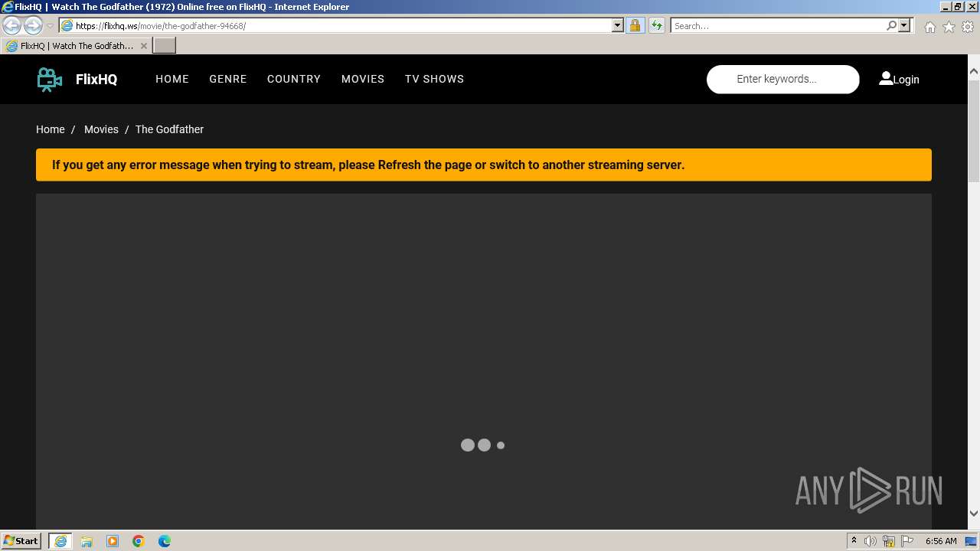The image size is (980, 551).
Task: Focus the Enter keywords search field
Action: [782, 80]
